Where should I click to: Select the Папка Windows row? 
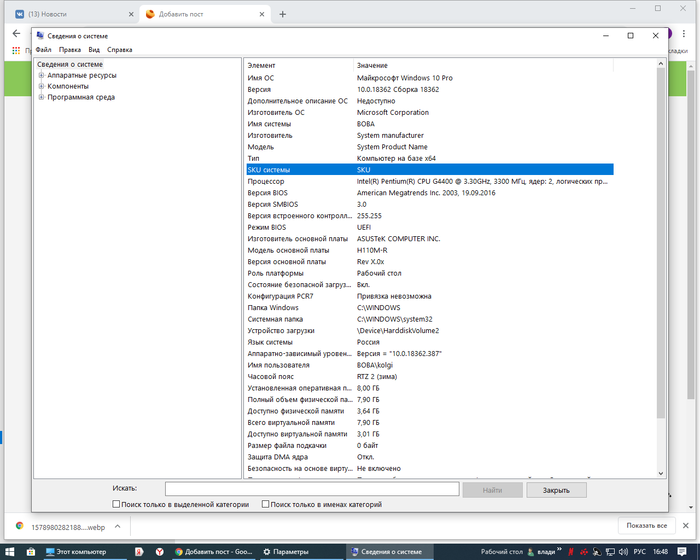[430, 308]
